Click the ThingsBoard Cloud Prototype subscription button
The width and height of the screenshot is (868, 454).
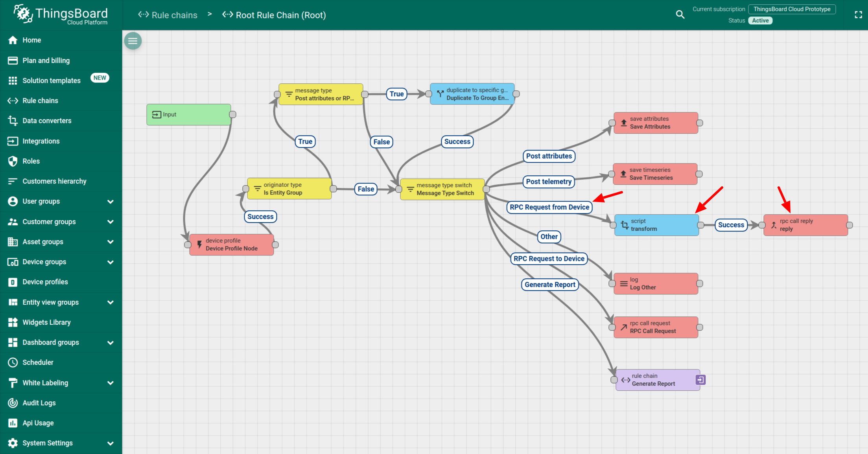792,9
